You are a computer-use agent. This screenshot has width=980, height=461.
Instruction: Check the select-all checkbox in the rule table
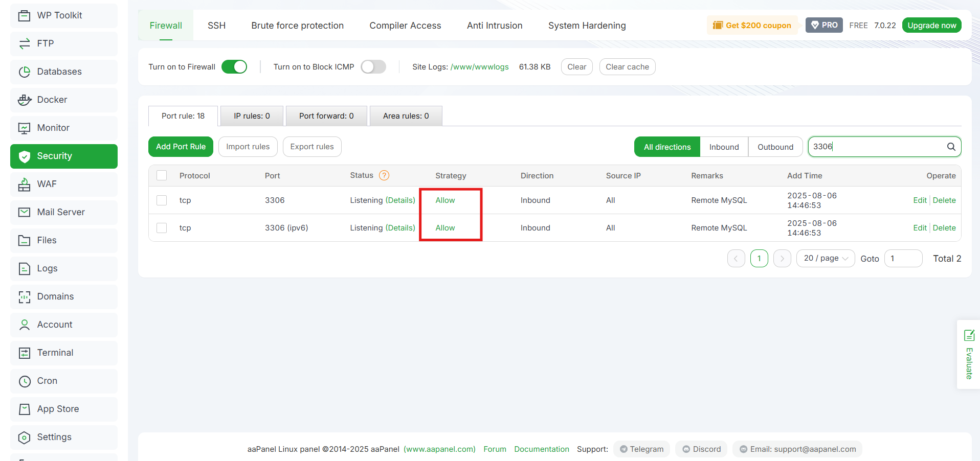[x=162, y=175]
